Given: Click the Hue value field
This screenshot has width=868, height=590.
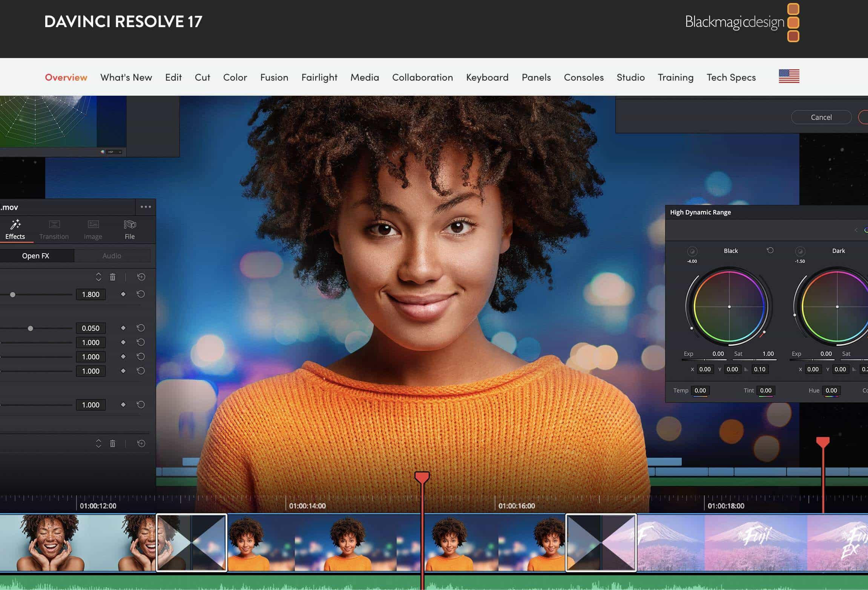Looking at the screenshot, I should 831,391.
